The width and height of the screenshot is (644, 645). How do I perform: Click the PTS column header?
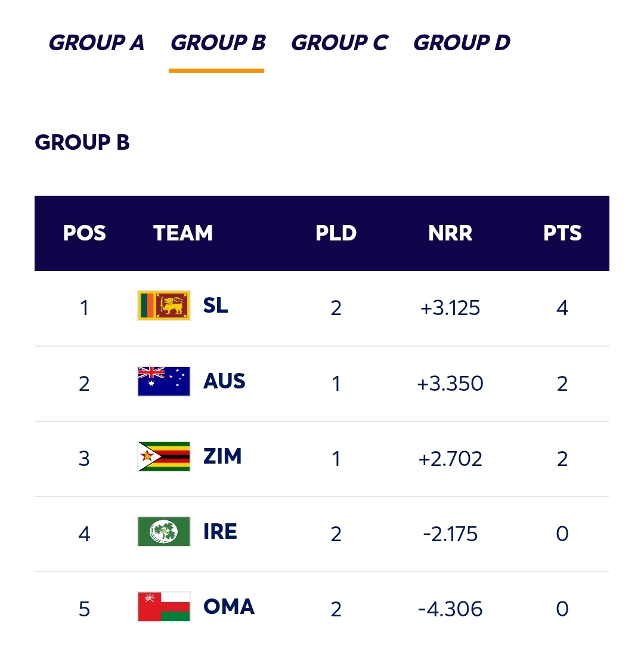(562, 233)
